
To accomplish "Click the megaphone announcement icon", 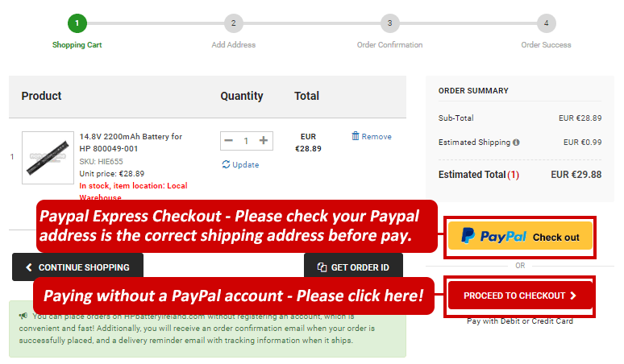I will (x=23, y=316).
